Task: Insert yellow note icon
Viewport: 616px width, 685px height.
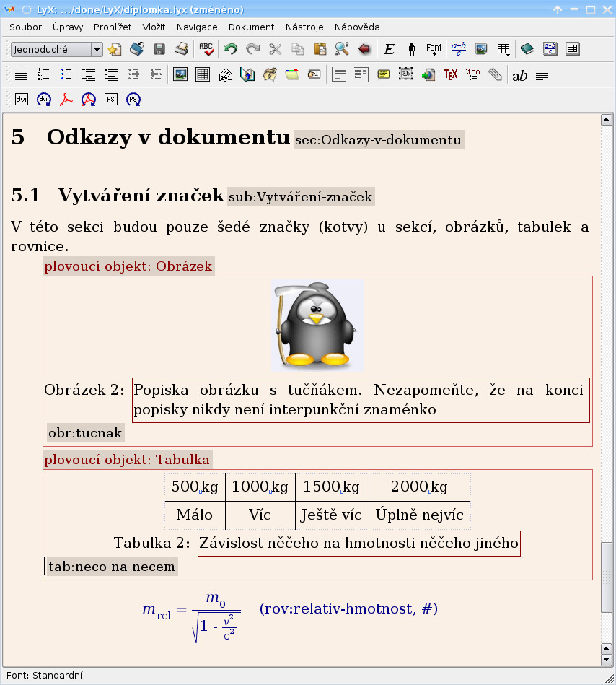Action: tap(384, 74)
